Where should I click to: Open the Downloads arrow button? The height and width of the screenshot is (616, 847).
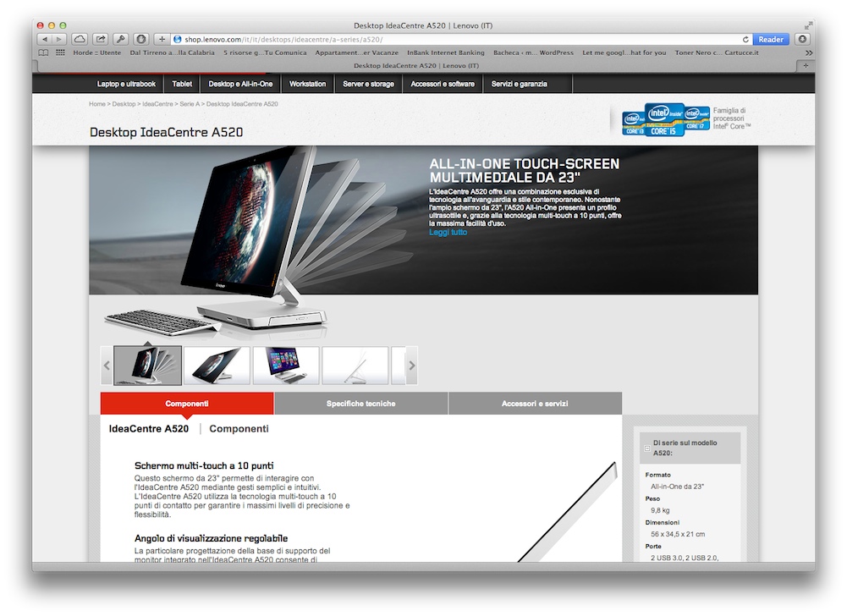pos(803,40)
